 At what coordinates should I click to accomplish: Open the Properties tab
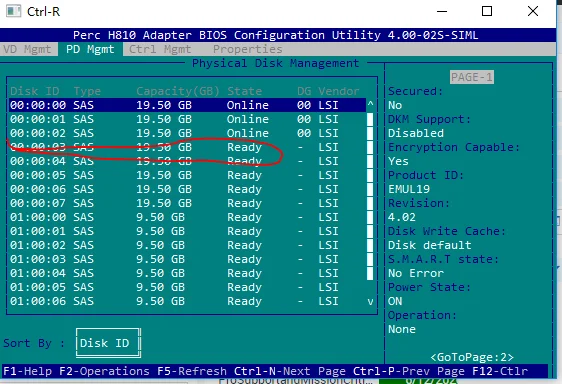(x=247, y=49)
